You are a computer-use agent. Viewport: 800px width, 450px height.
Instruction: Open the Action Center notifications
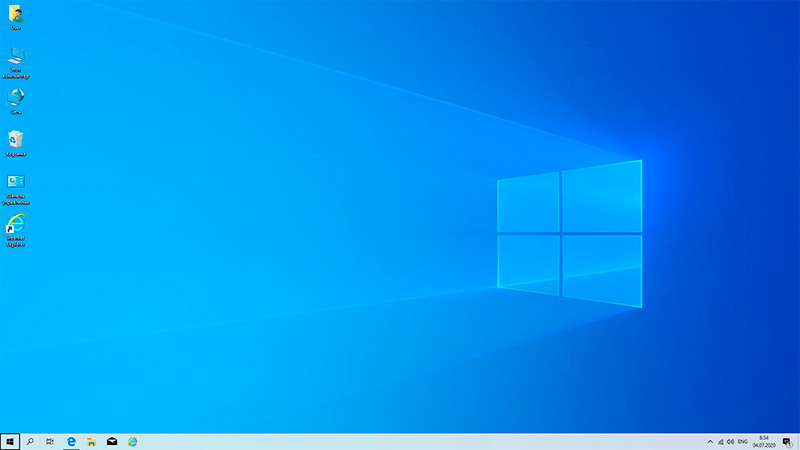(787, 441)
